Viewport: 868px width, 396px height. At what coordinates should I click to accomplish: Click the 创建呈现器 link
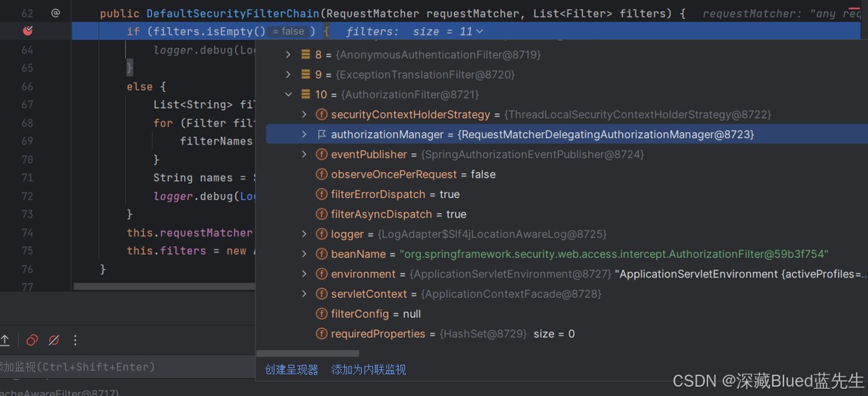[292, 370]
